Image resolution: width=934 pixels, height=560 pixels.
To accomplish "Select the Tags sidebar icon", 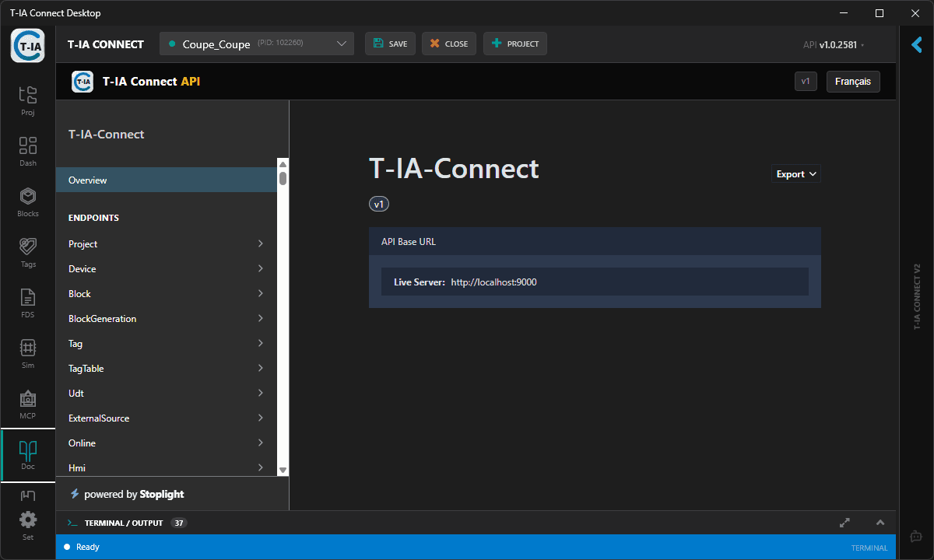I will click(x=27, y=251).
